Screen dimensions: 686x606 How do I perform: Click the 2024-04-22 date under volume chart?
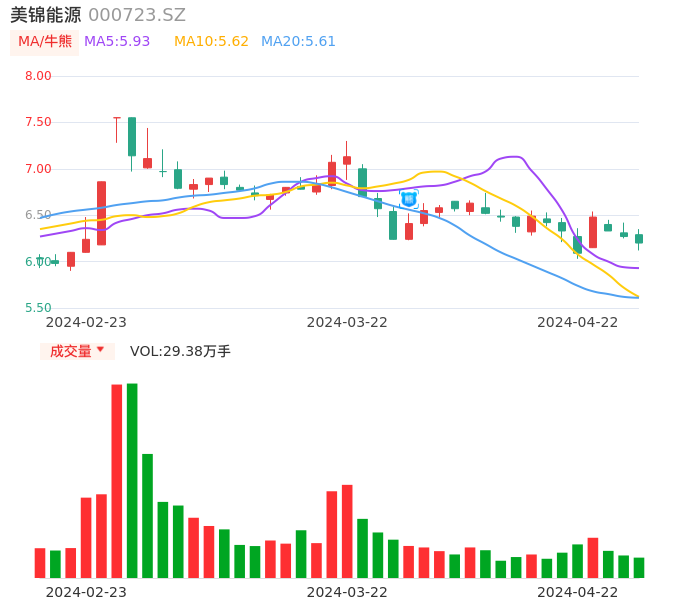(x=578, y=592)
